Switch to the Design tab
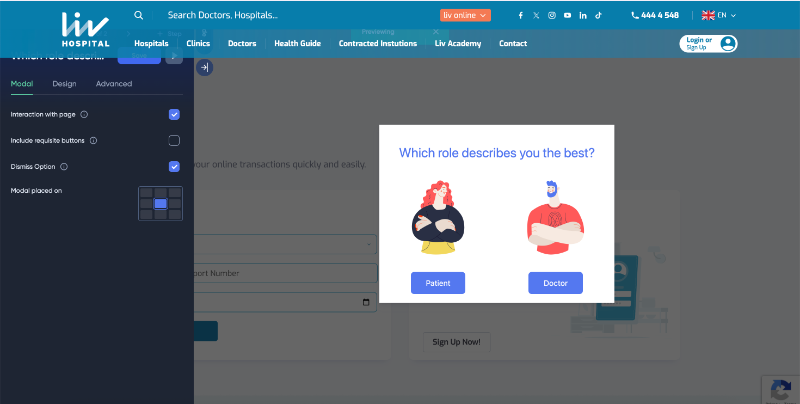Viewport: 800px width, 404px height. pos(64,84)
